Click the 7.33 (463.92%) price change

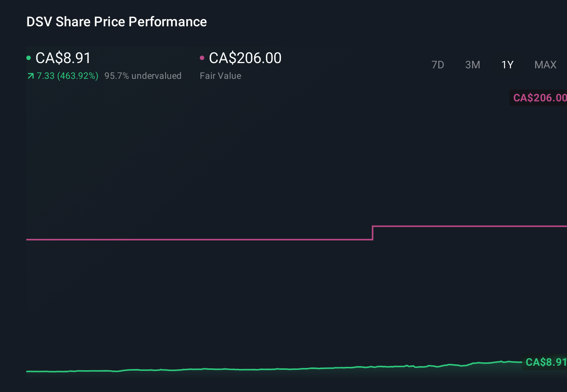click(x=67, y=76)
